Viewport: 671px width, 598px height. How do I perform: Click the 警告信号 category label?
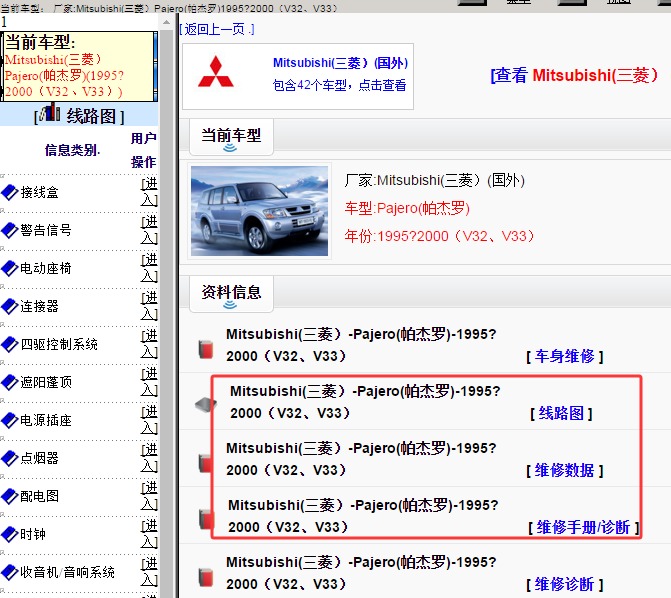click(x=46, y=230)
